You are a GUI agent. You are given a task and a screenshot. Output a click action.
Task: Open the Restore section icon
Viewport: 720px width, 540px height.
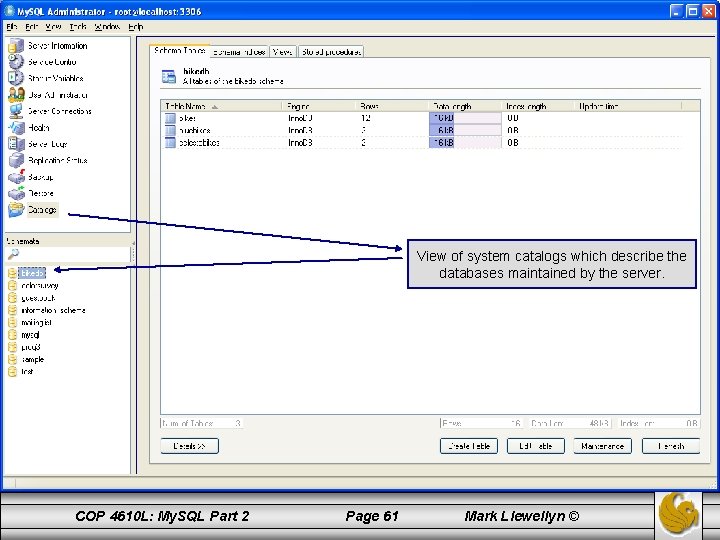point(16,193)
